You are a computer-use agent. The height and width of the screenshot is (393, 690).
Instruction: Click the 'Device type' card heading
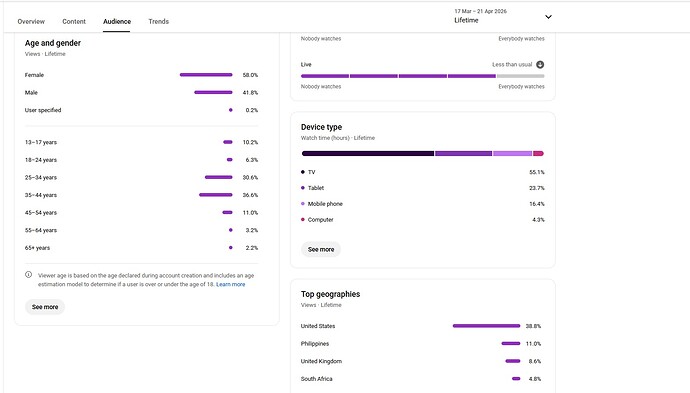[322, 127]
